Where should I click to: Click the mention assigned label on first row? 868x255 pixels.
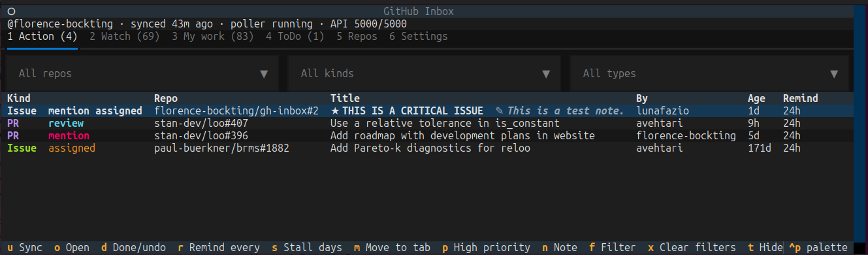tap(95, 111)
